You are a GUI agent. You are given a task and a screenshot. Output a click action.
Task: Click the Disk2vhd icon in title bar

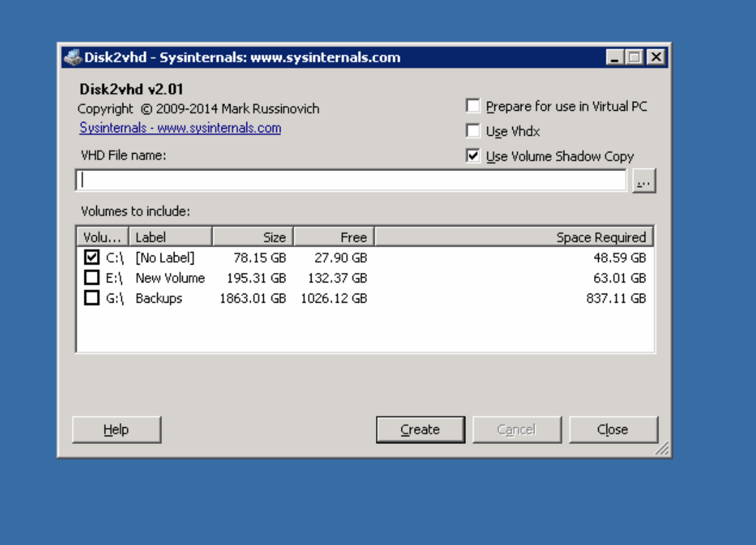coord(72,57)
